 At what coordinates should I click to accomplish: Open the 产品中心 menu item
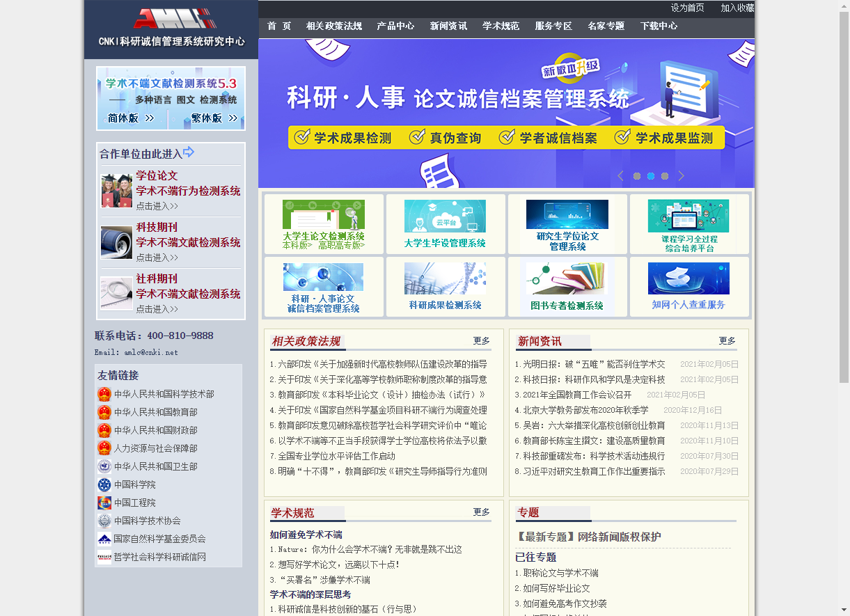coord(395,26)
